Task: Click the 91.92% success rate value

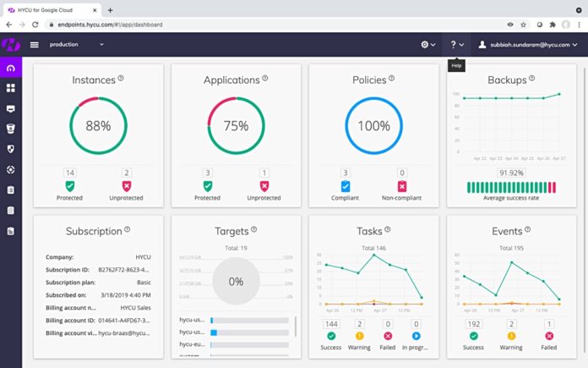Action: 511,173
